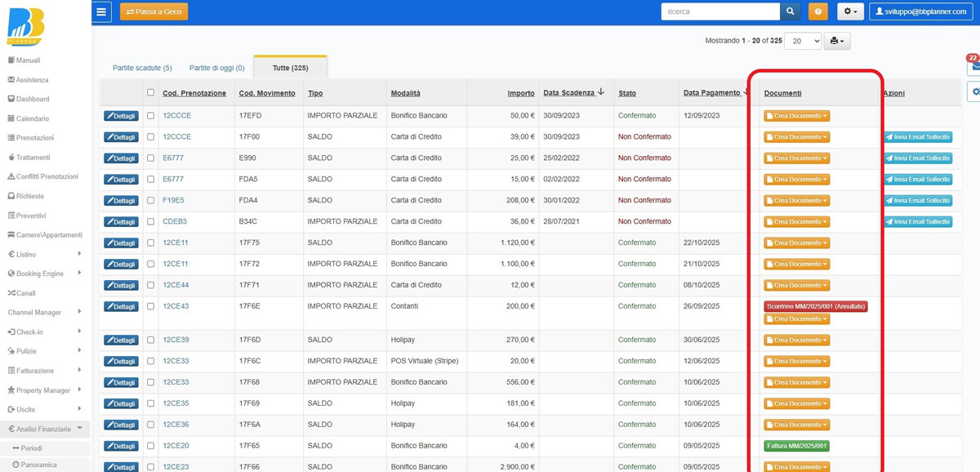Open the mail notifications icon with badge 22
Viewport: 980px width, 472px height.
click(x=973, y=67)
